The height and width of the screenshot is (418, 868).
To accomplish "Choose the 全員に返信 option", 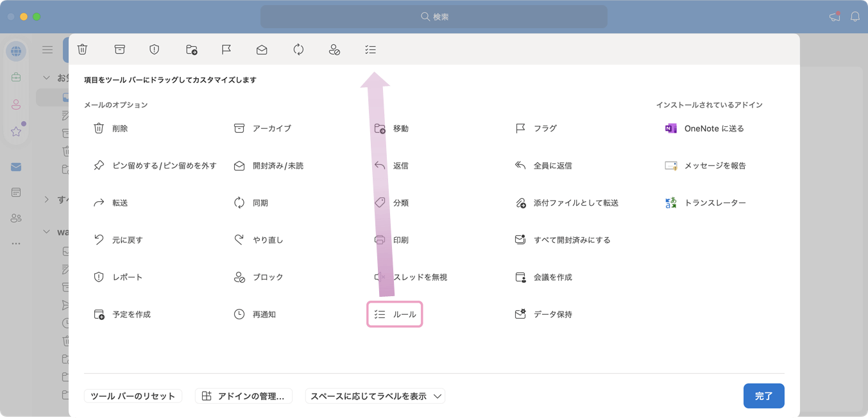I will [543, 165].
